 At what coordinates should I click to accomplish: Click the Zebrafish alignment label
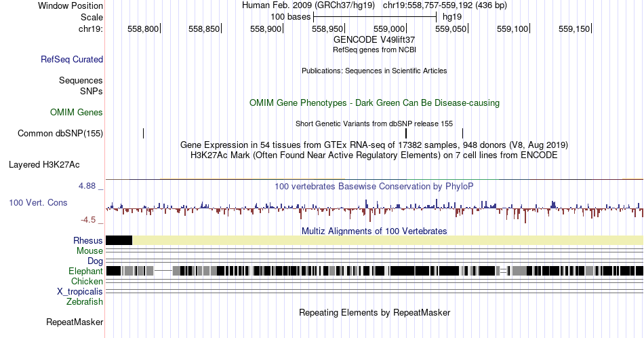(85, 302)
